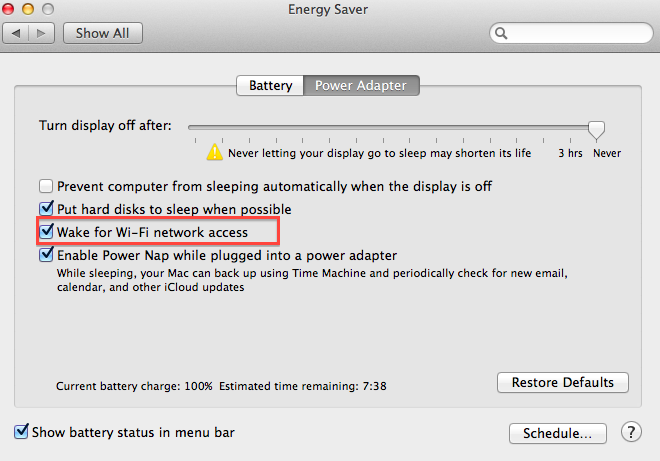Click the magnifying glass search icon
Screen dimensions: 660x461
[501, 33]
